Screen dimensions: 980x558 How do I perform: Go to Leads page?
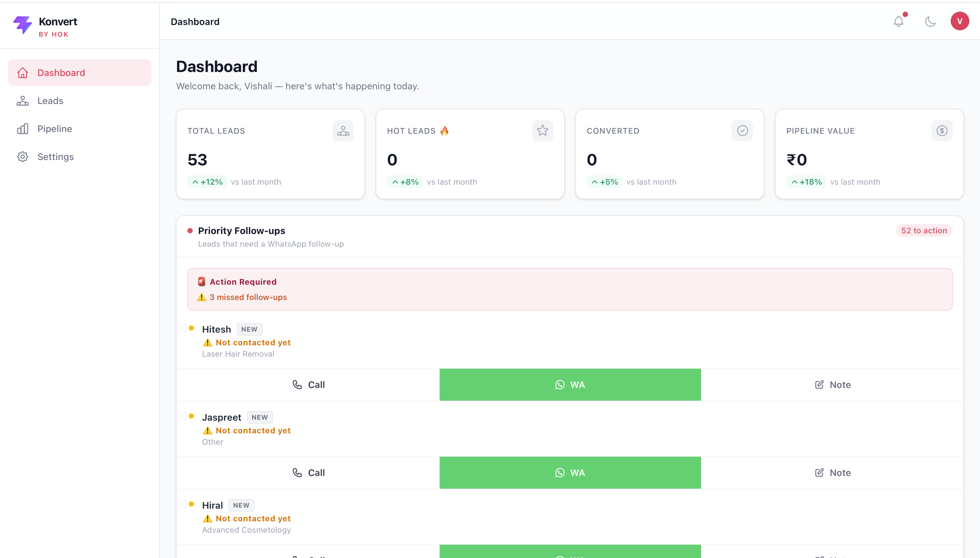(x=79, y=101)
